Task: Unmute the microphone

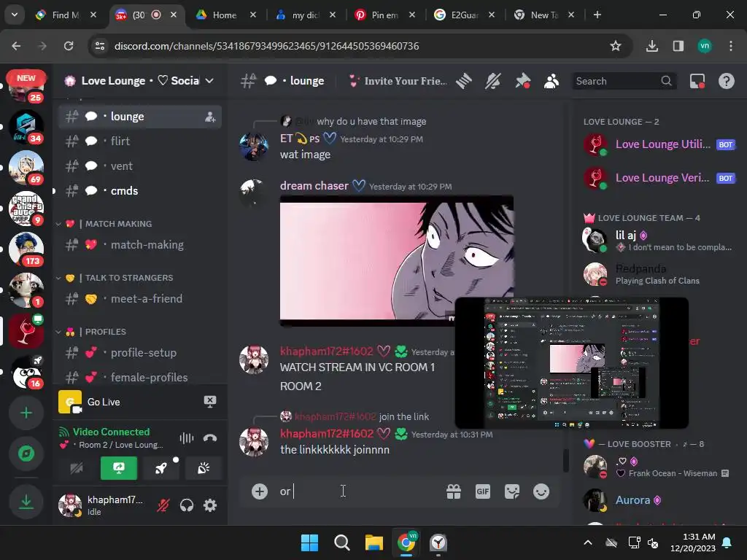Action: click(163, 505)
